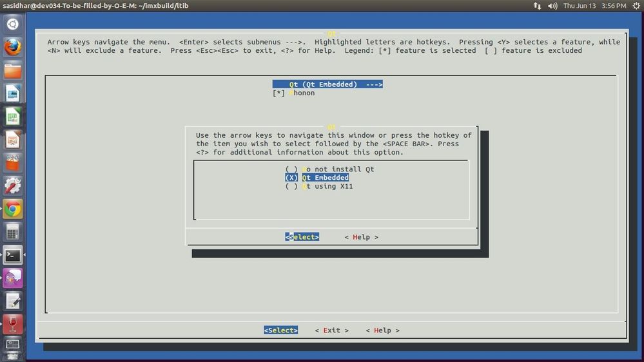644x362 pixels.
Task: Click the Terminal icon in the launcher
Action: [12, 255]
